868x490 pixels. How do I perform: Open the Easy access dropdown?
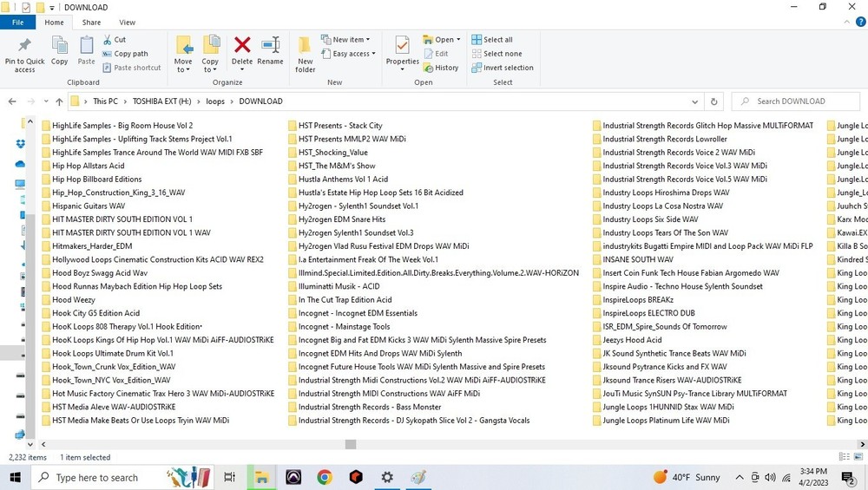(348, 54)
